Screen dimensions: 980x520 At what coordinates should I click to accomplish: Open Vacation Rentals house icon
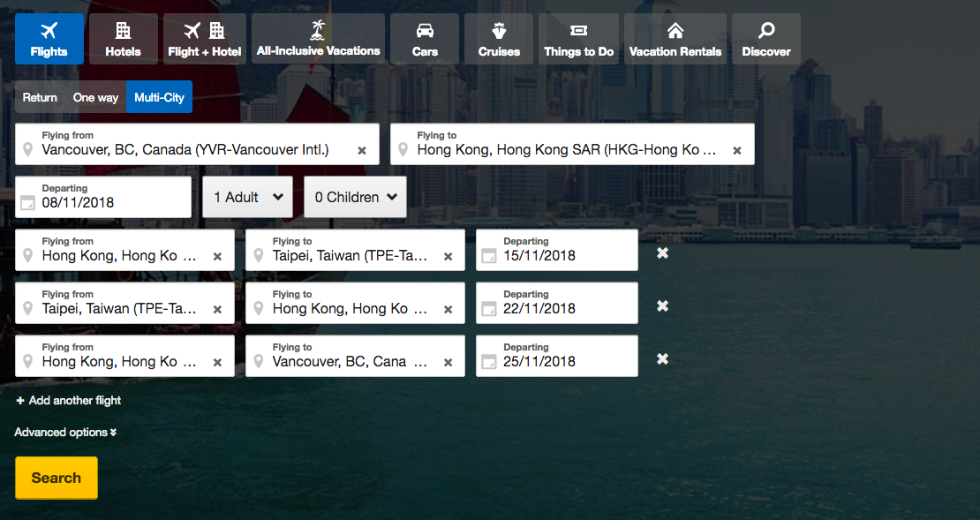675,31
